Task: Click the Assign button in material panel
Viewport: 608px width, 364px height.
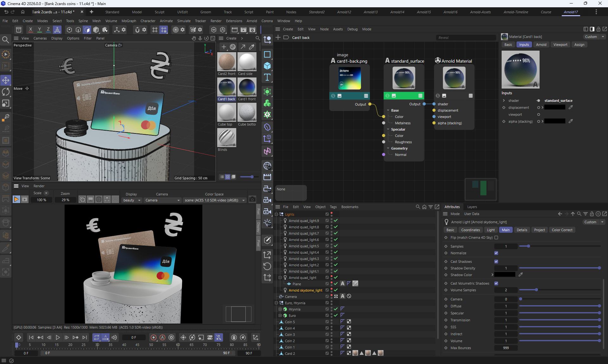Action: [x=579, y=45]
